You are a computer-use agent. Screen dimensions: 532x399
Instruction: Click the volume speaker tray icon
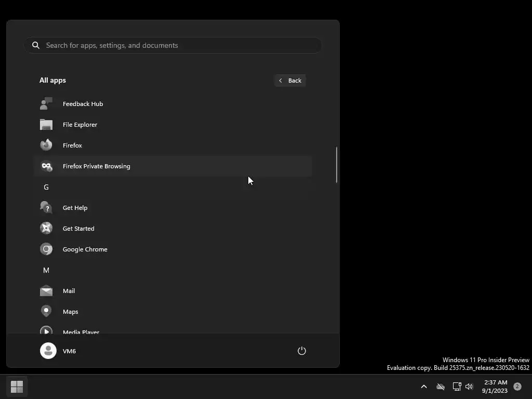click(x=469, y=387)
